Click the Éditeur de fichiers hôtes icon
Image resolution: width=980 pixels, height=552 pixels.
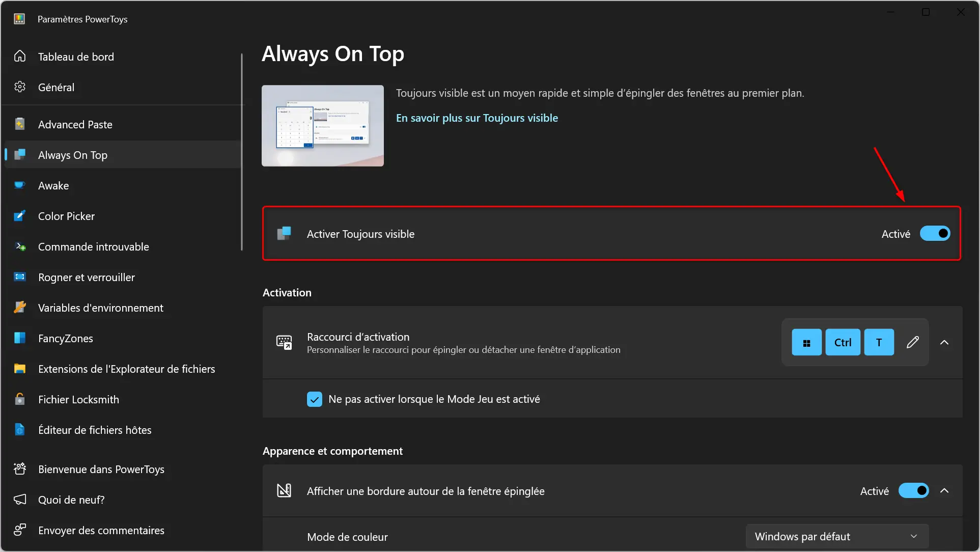coord(20,430)
